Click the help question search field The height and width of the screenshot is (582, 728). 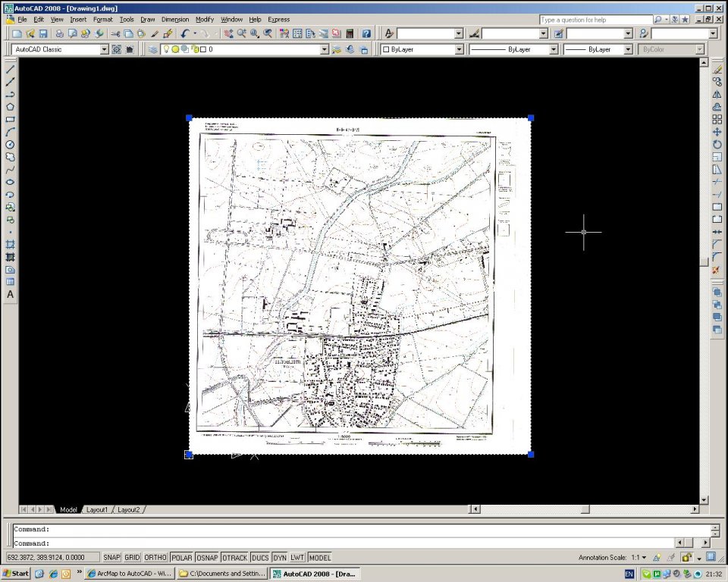pyautogui.click(x=595, y=19)
